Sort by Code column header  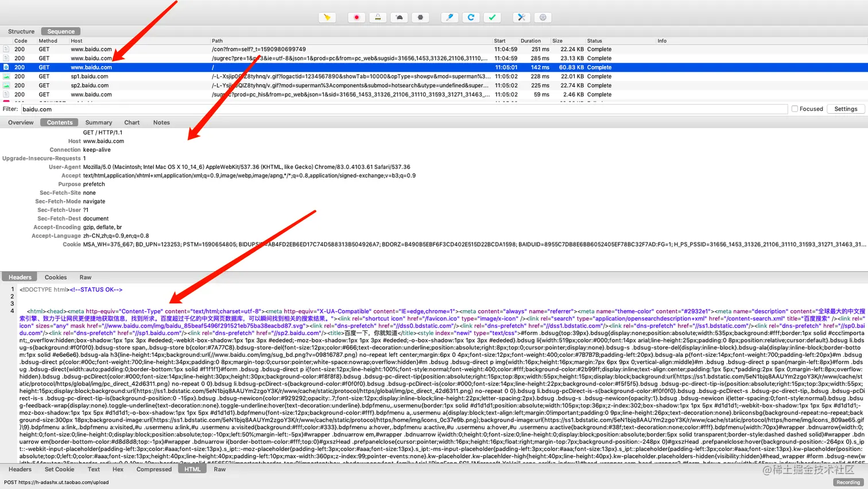click(x=21, y=41)
